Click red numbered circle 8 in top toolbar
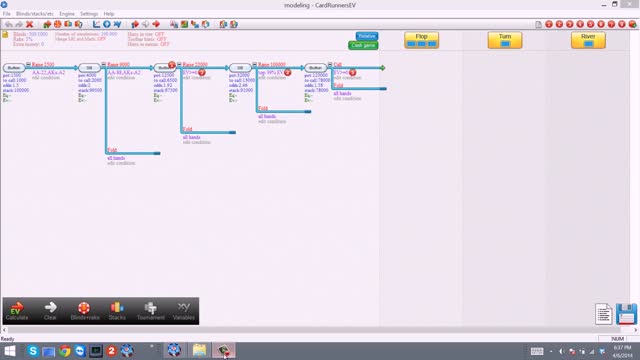The image size is (640, 360). point(622,24)
